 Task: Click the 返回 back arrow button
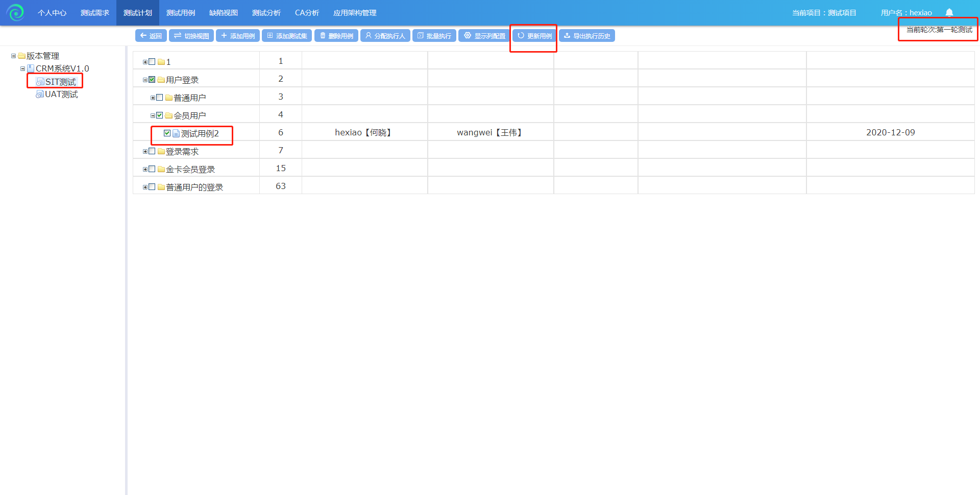coord(151,36)
